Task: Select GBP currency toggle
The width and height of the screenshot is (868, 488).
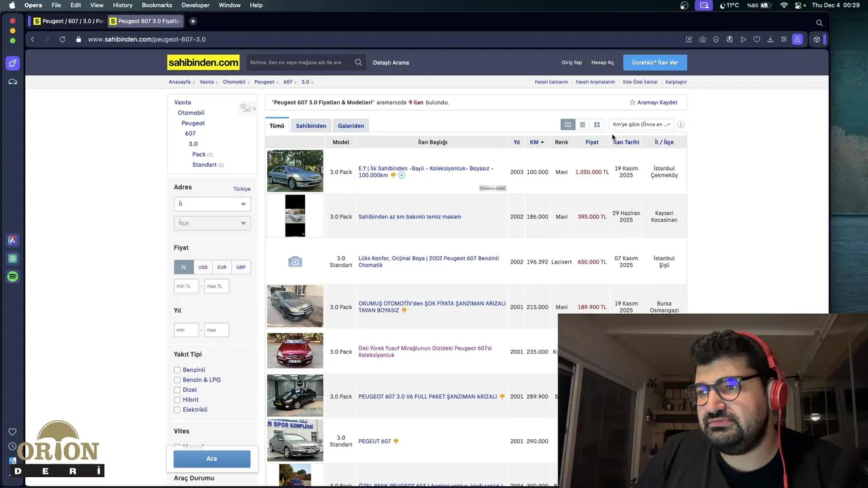Action: (x=241, y=267)
